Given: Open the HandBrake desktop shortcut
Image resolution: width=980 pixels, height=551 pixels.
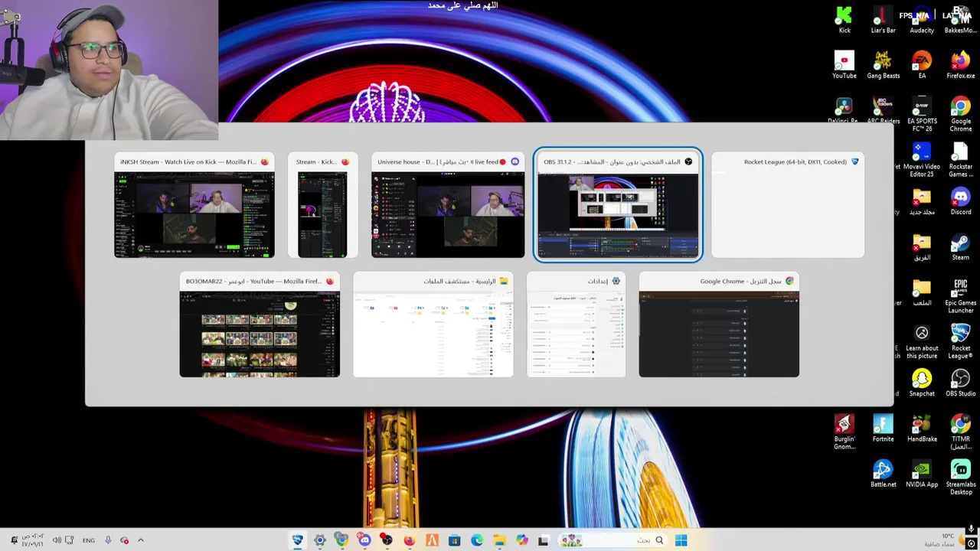Looking at the screenshot, I should click(x=922, y=429).
